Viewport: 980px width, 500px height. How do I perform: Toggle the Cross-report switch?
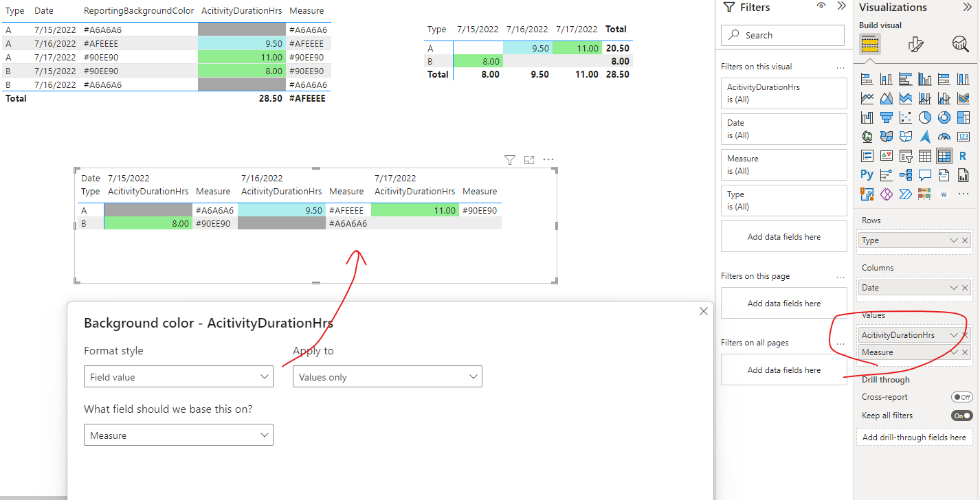962,397
